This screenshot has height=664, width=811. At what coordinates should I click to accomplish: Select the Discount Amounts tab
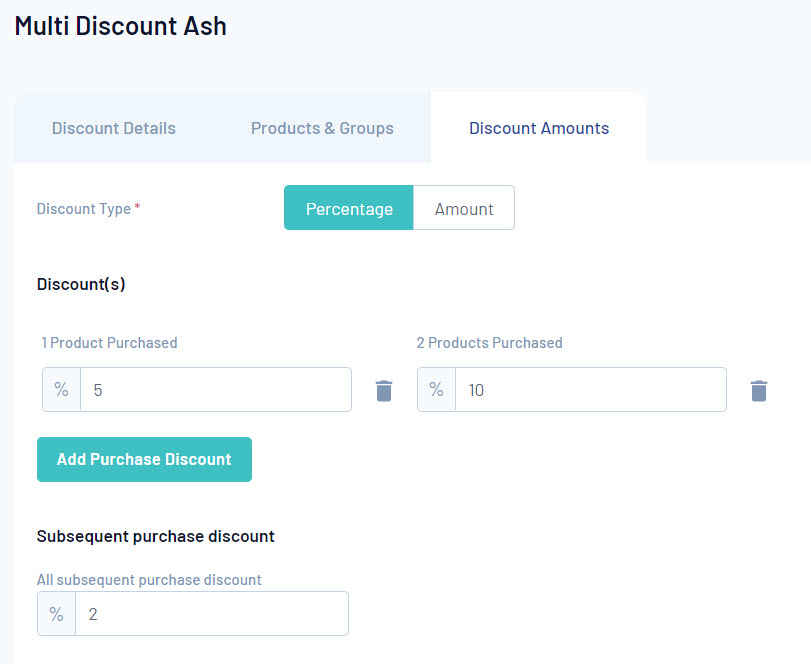point(539,128)
